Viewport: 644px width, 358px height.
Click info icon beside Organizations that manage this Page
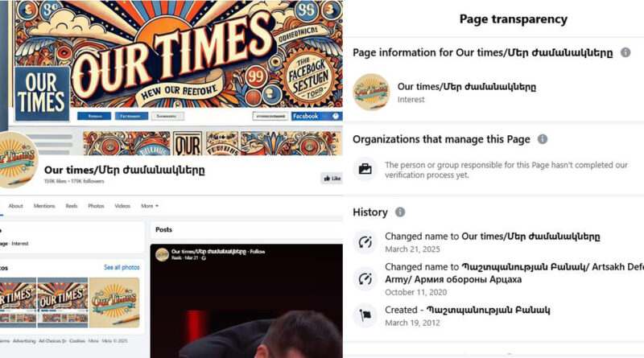pos(543,139)
